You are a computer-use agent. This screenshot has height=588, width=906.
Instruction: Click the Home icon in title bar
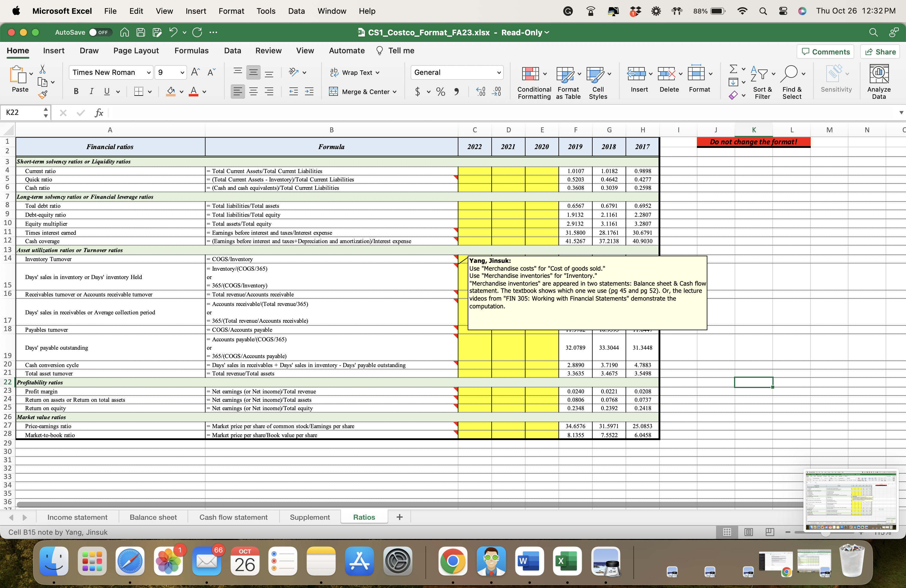pyautogui.click(x=124, y=32)
